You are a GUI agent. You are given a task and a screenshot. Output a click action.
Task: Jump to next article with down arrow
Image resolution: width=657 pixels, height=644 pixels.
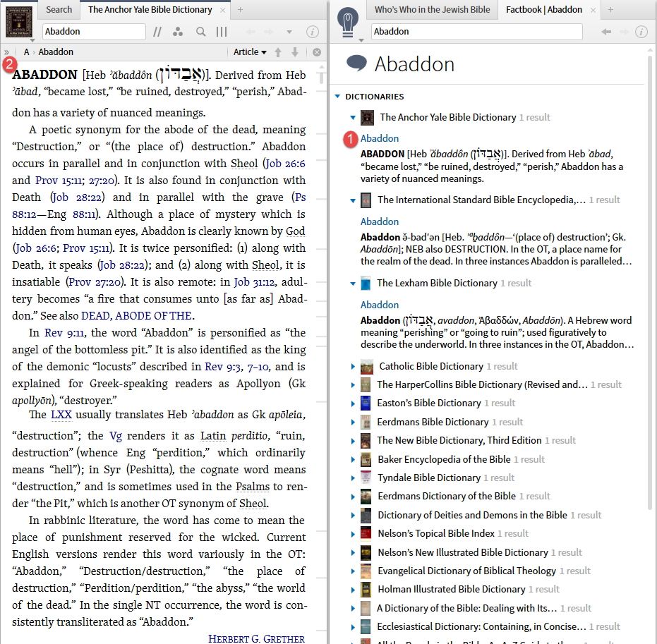295,52
